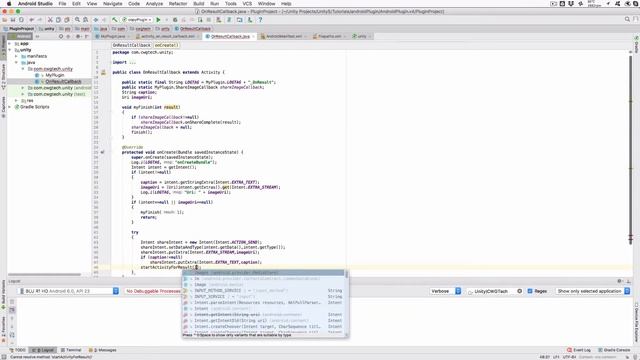Open the Verbose log level dropdown

point(445,291)
